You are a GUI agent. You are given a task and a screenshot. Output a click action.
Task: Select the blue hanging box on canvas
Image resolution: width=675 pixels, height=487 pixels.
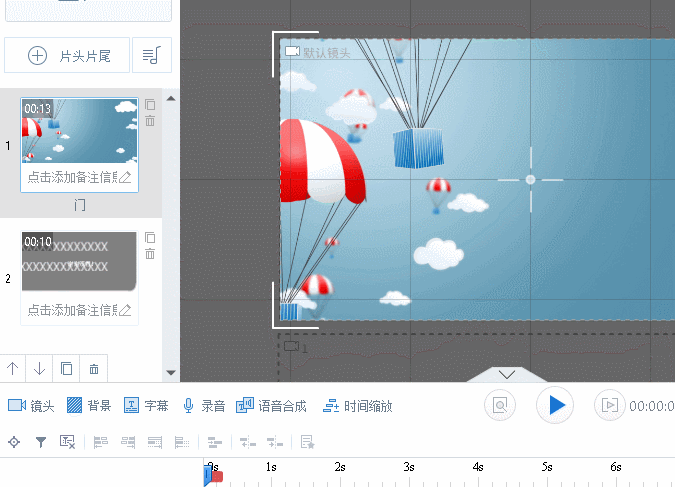click(418, 148)
